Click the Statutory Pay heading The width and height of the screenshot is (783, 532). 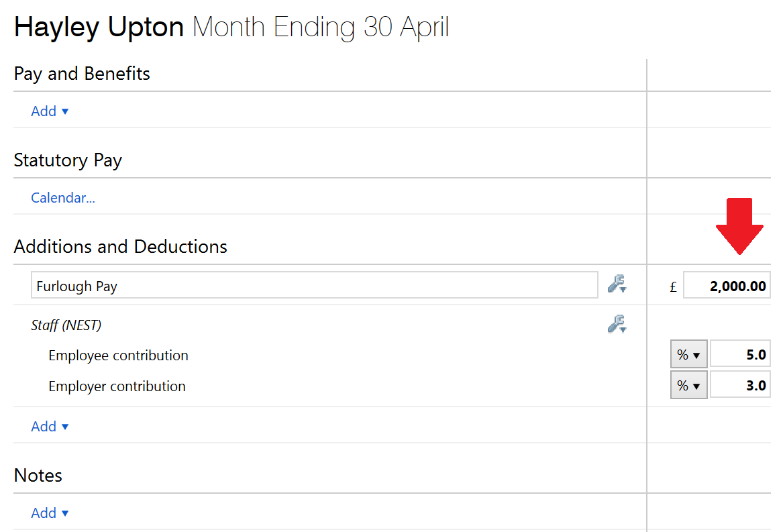tap(68, 160)
